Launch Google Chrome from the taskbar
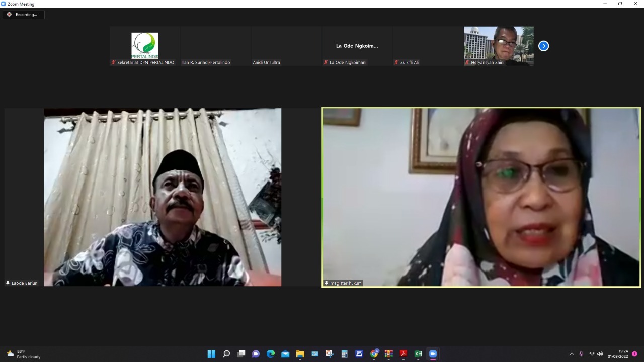The width and height of the screenshot is (644, 362). click(x=374, y=354)
